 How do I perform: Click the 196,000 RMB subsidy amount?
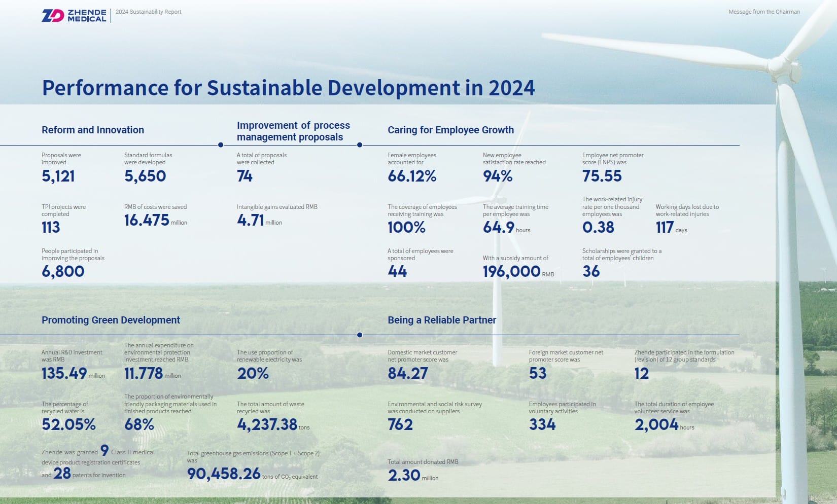point(511,271)
